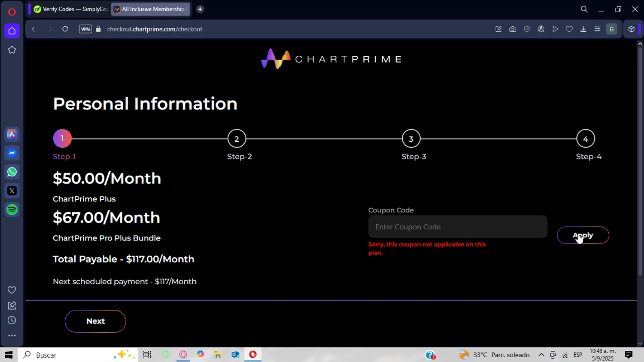Screen dimensions: 644x362
Task: Click the Step-1 circle
Action: 62,138
